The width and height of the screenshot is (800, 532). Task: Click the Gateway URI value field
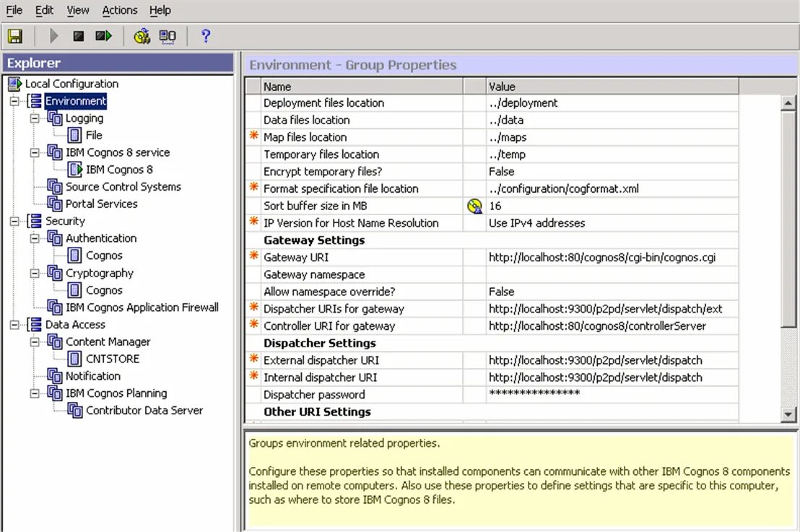(x=612, y=258)
